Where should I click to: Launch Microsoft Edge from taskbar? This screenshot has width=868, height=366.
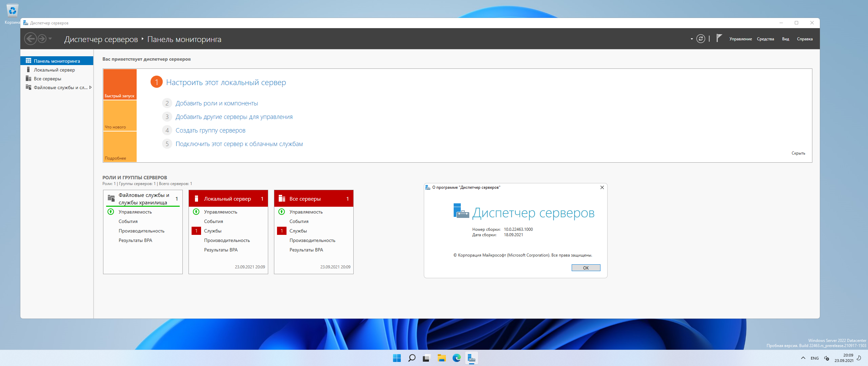[x=456, y=358]
